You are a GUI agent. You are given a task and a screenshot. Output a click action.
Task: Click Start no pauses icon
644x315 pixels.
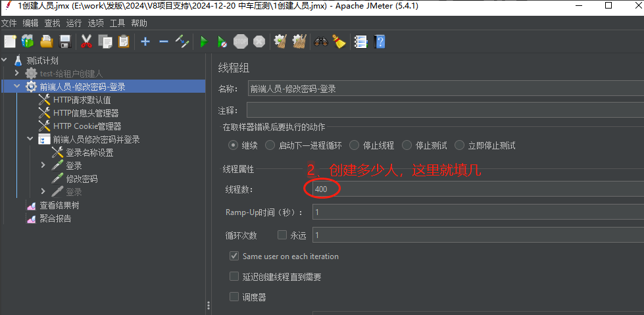[x=222, y=41]
